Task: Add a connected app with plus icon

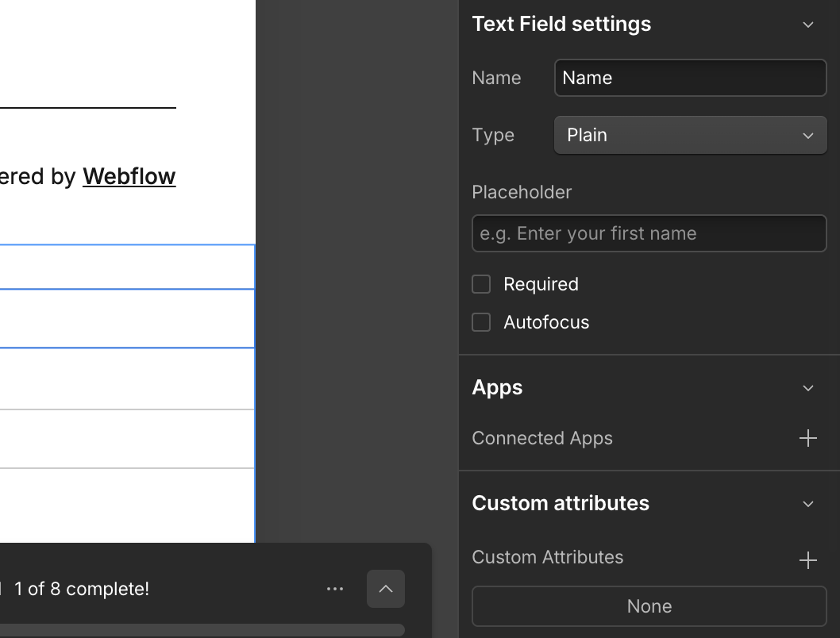Action: tap(807, 438)
